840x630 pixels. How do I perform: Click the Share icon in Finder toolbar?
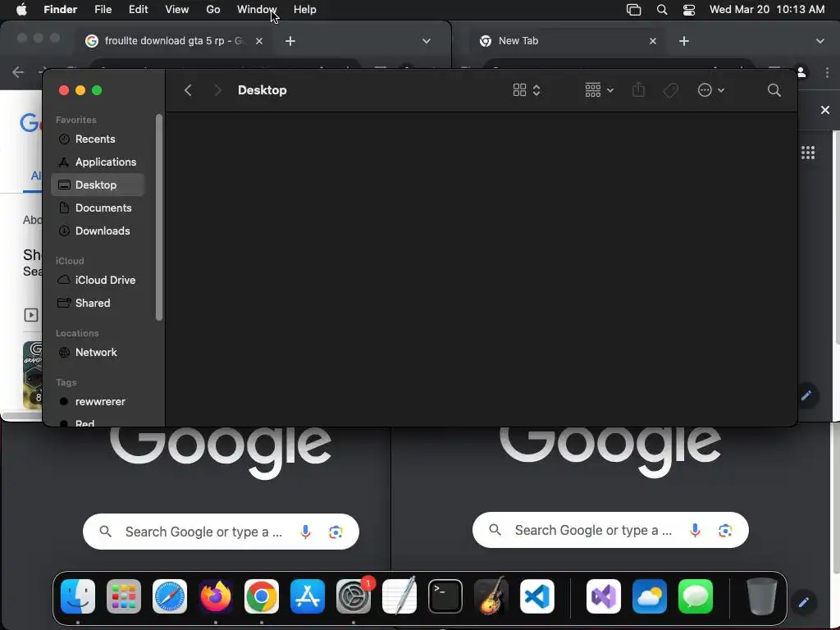pos(638,89)
